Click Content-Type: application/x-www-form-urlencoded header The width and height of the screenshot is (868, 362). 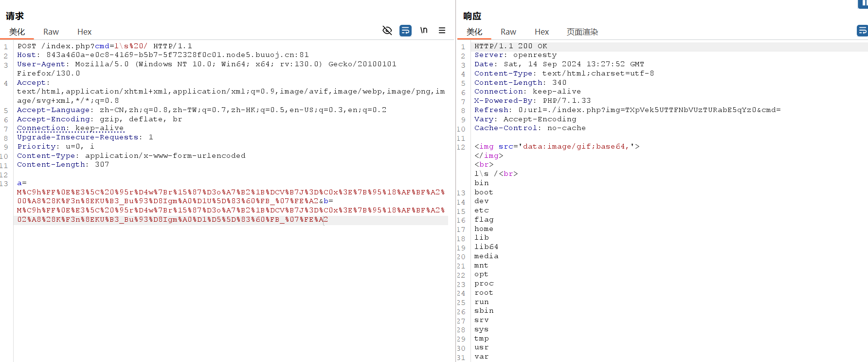click(131, 156)
